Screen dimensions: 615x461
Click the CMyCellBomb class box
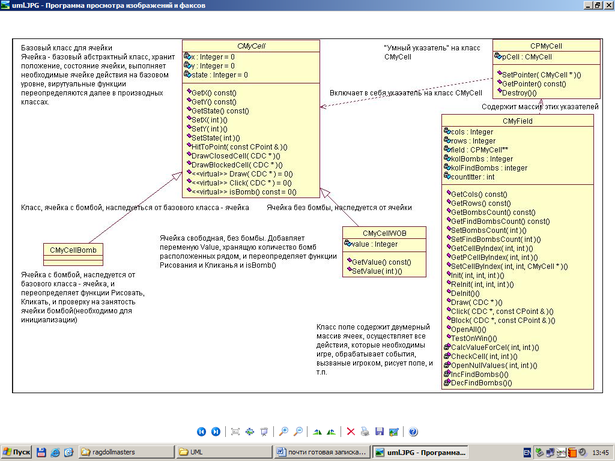tap(73, 249)
